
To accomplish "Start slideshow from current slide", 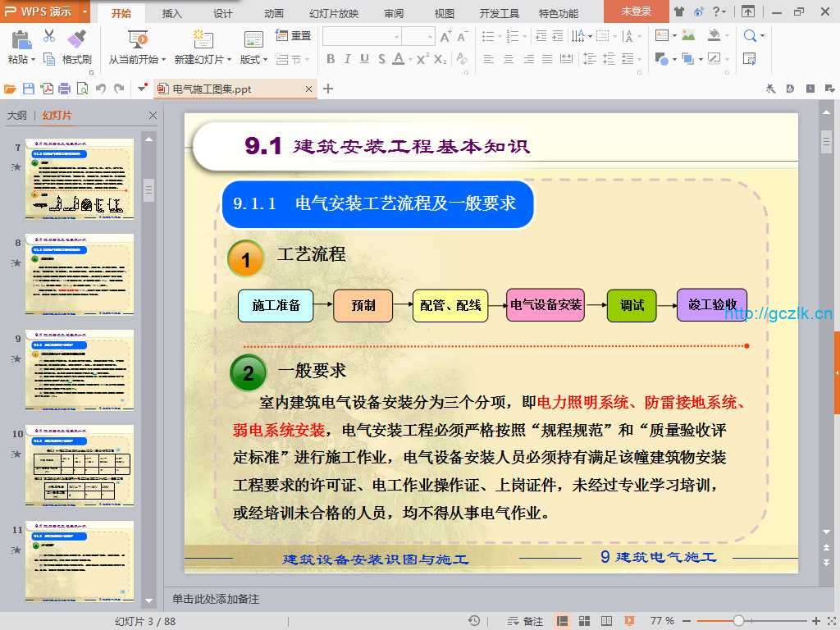I will [x=137, y=39].
